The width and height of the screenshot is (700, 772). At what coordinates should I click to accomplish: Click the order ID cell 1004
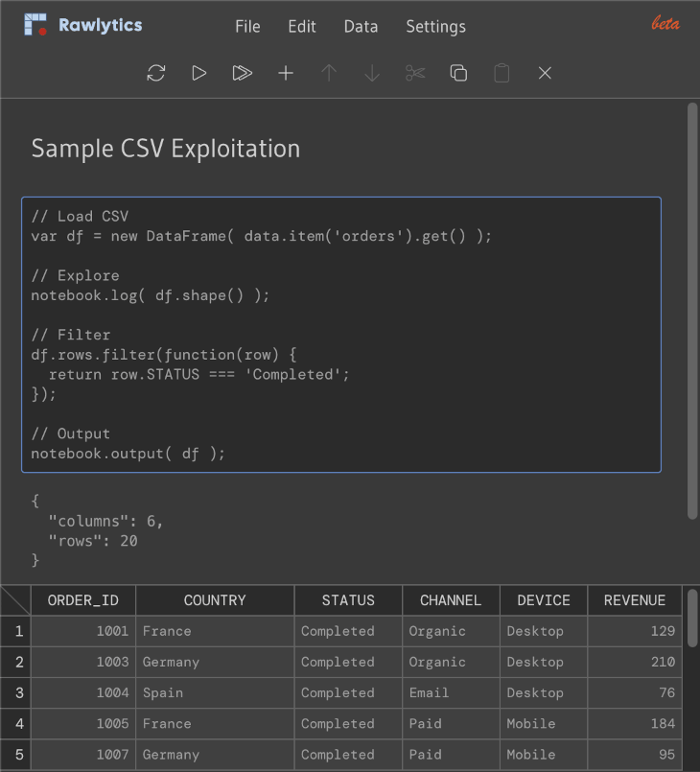click(83, 693)
